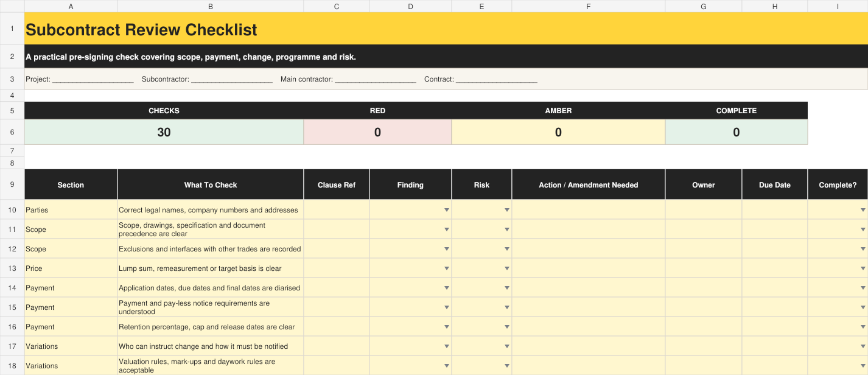Open Finding dropdown for Parties row
This screenshot has height=375, width=868.
tap(447, 210)
